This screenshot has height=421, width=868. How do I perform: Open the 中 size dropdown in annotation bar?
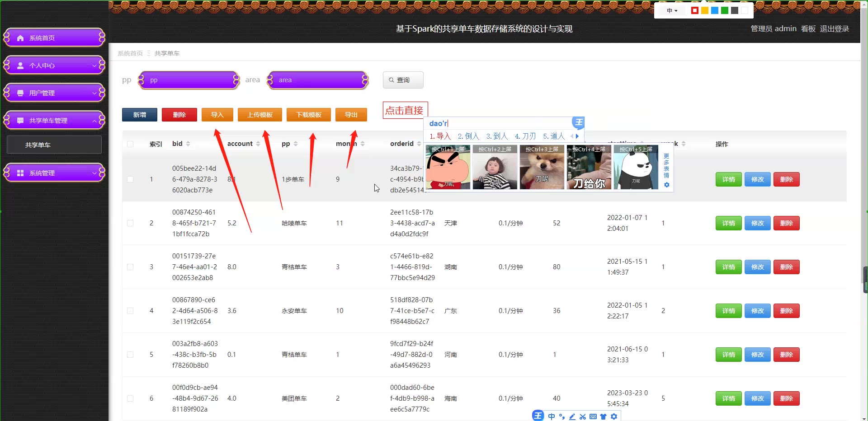[672, 10]
